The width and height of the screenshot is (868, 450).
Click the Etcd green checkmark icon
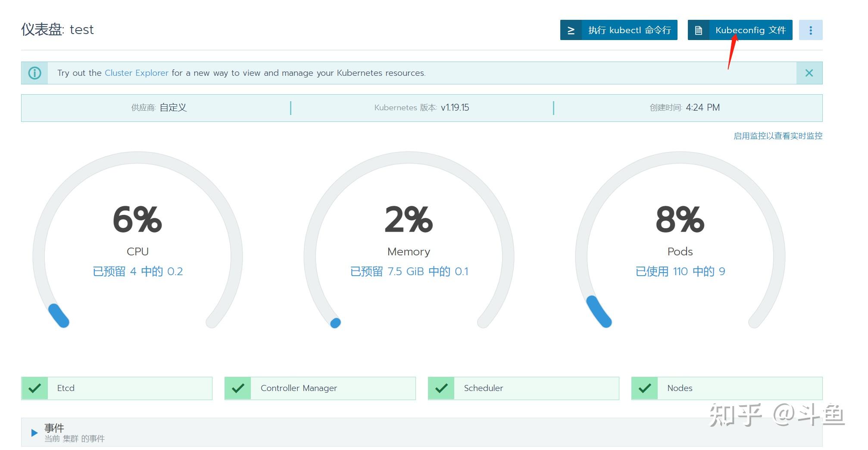pyautogui.click(x=34, y=388)
